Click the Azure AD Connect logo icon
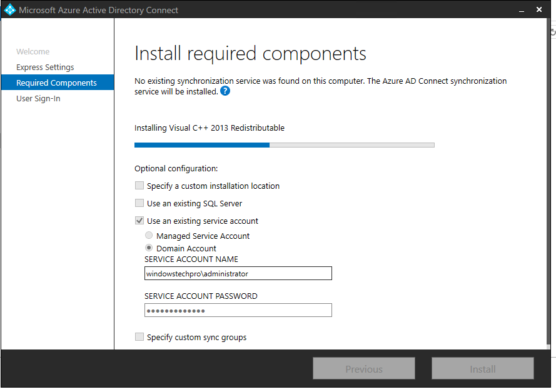The image size is (556, 392). pyautogui.click(x=9, y=9)
